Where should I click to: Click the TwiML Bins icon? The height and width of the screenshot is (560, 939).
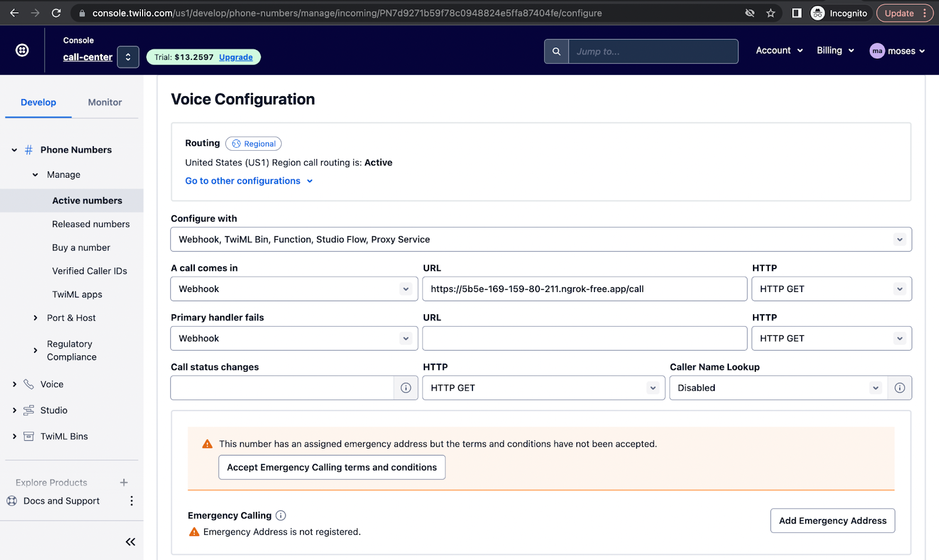(28, 436)
